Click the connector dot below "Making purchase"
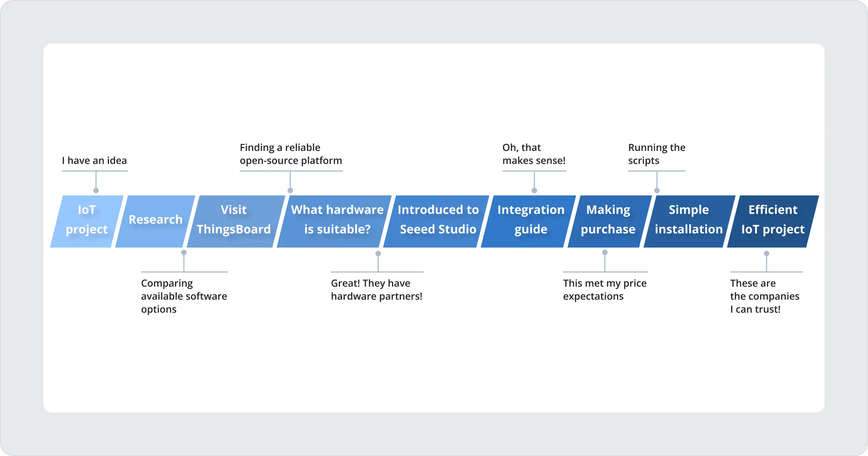The width and height of the screenshot is (868, 456). (x=605, y=252)
